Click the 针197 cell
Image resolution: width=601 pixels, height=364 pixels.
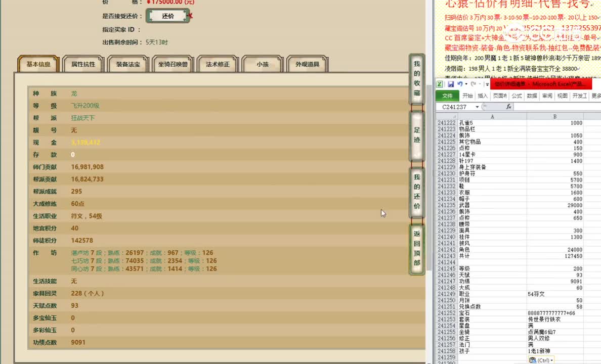click(492, 161)
